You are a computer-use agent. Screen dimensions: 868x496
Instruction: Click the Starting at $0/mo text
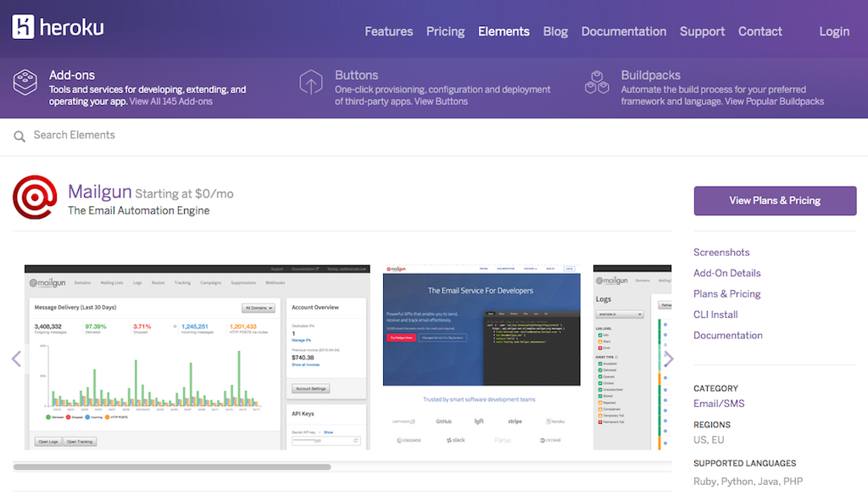184,194
